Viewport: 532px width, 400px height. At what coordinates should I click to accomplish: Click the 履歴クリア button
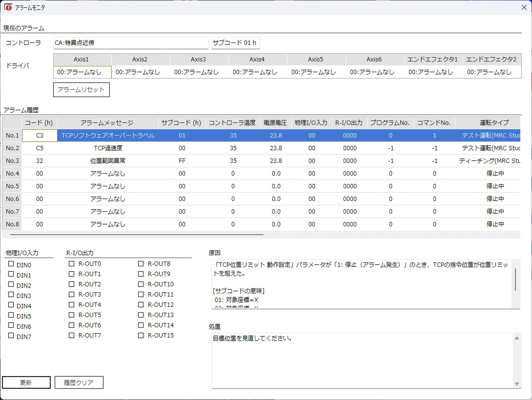[x=79, y=382]
